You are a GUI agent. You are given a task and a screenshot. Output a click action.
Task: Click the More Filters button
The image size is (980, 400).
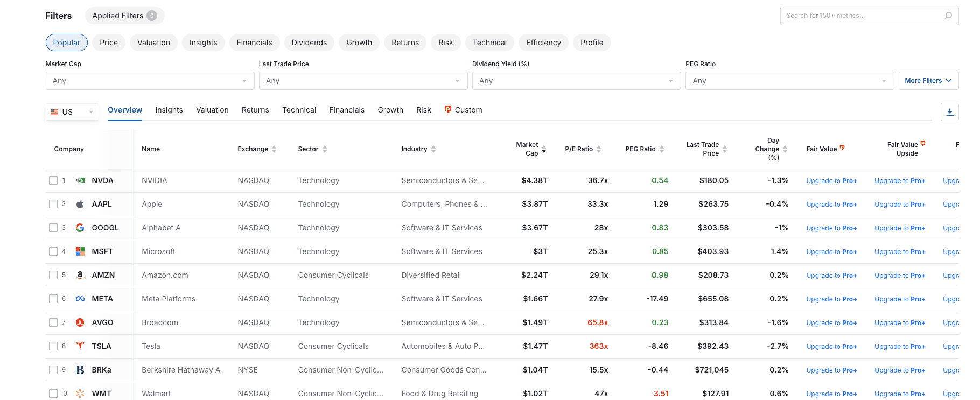[928, 81]
